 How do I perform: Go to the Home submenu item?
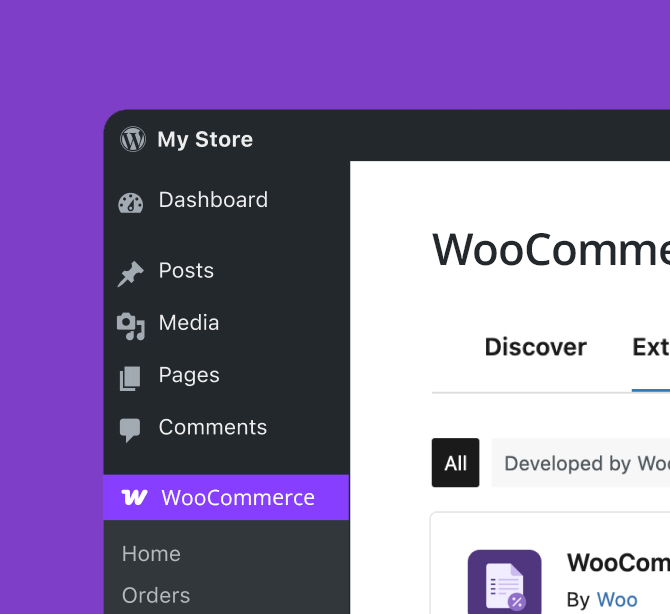point(151,554)
